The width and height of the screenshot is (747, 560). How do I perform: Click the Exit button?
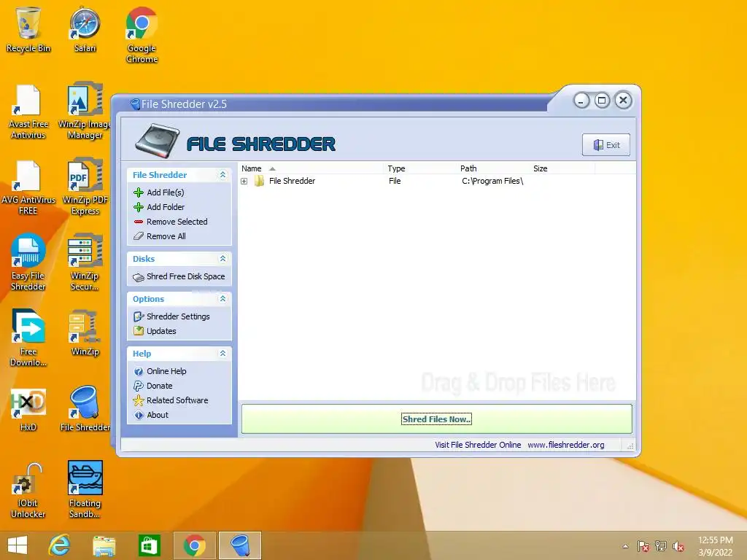606,145
